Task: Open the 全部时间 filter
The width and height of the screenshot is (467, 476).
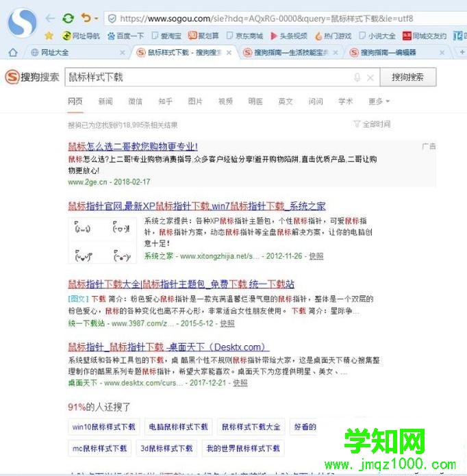Action: [x=373, y=124]
